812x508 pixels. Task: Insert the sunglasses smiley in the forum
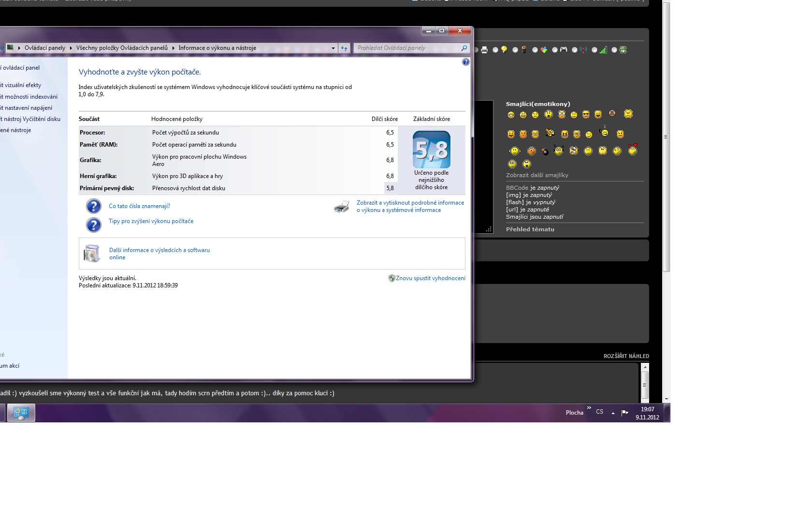tap(586, 114)
